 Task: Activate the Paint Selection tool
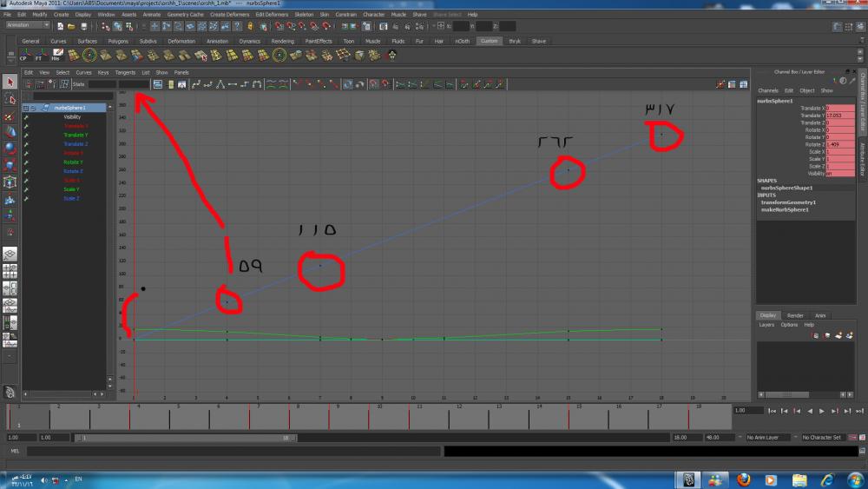click(10, 116)
